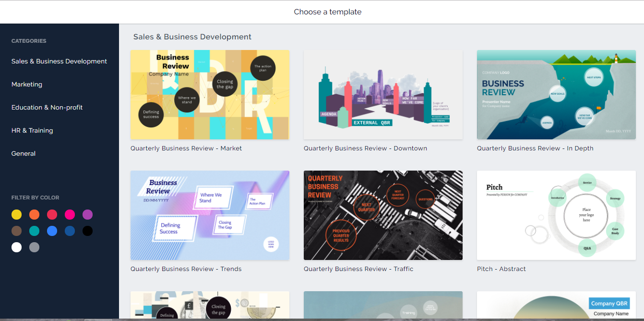This screenshot has height=321, width=644.
Task: Choose the Quarterly Business Review - Trends thumbnail
Action: tap(210, 215)
